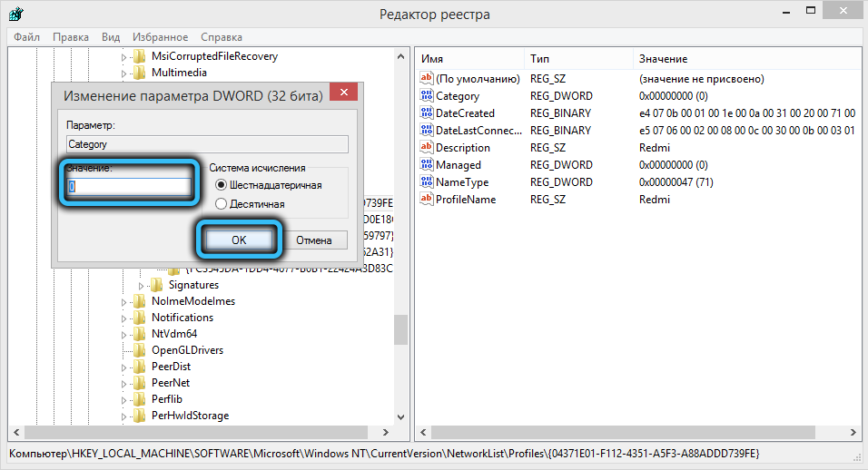Select the ProfileName string value icon
This screenshot has width=868, height=470.
[x=427, y=200]
